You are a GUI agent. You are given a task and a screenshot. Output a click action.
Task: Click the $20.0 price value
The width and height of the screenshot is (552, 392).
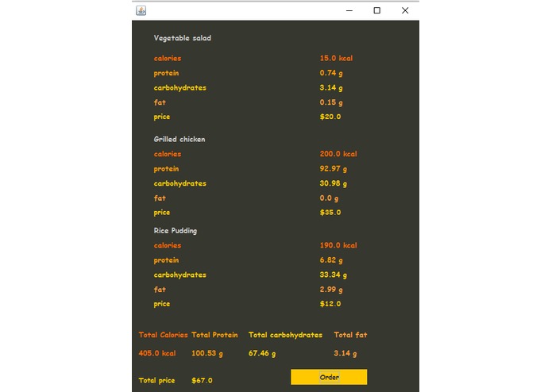tap(330, 117)
